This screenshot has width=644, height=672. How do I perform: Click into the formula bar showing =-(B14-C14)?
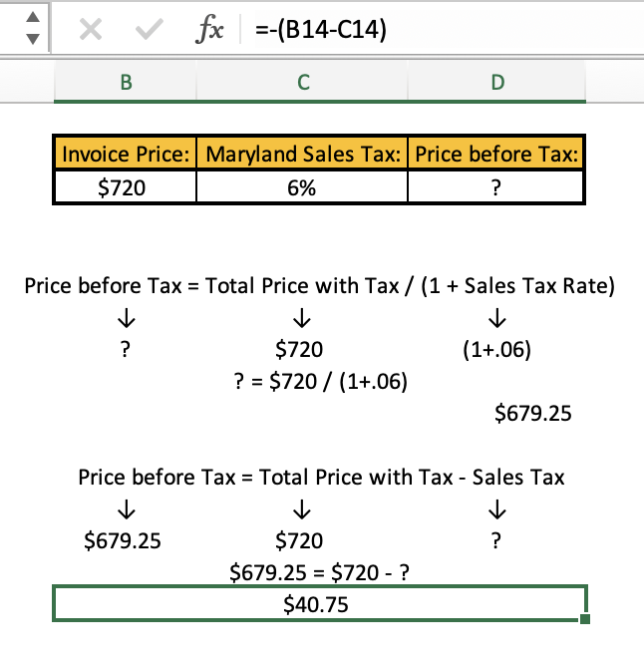point(439,31)
